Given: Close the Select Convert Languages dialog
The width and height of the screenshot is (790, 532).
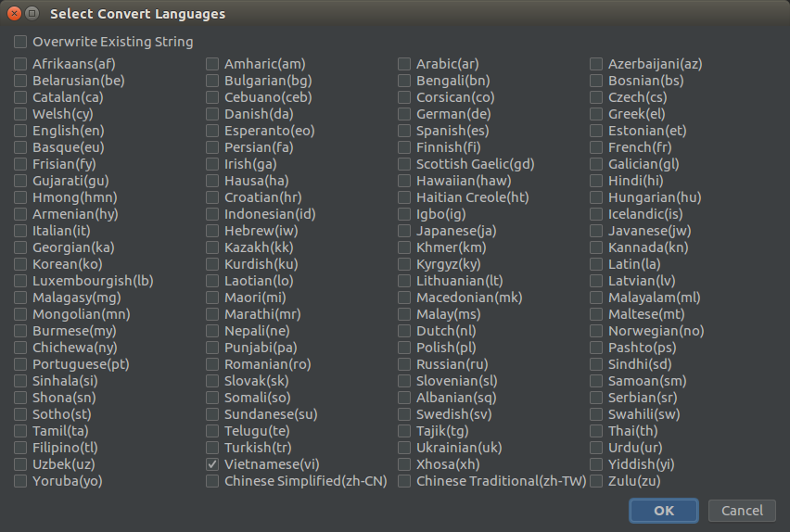Looking at the screenshot, I should pos(13,14).
